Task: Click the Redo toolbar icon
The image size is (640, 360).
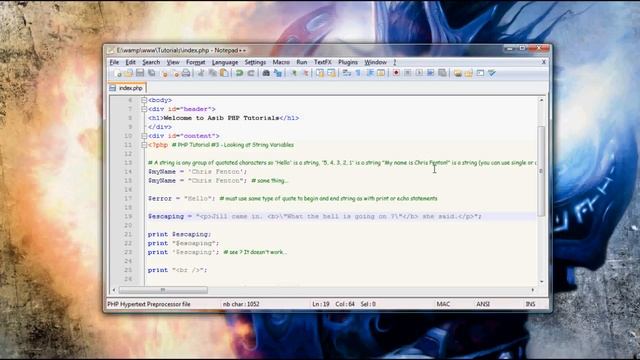Action: point(251,73)
